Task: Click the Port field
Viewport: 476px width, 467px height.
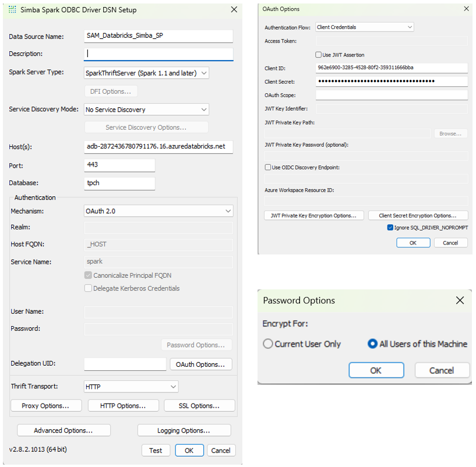Action: [x=119, y=165]
